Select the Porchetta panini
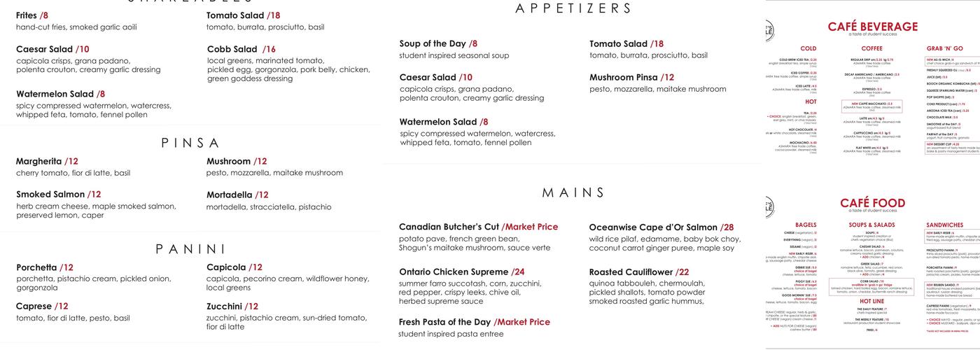Screen dimensions: 980x350 44,267
